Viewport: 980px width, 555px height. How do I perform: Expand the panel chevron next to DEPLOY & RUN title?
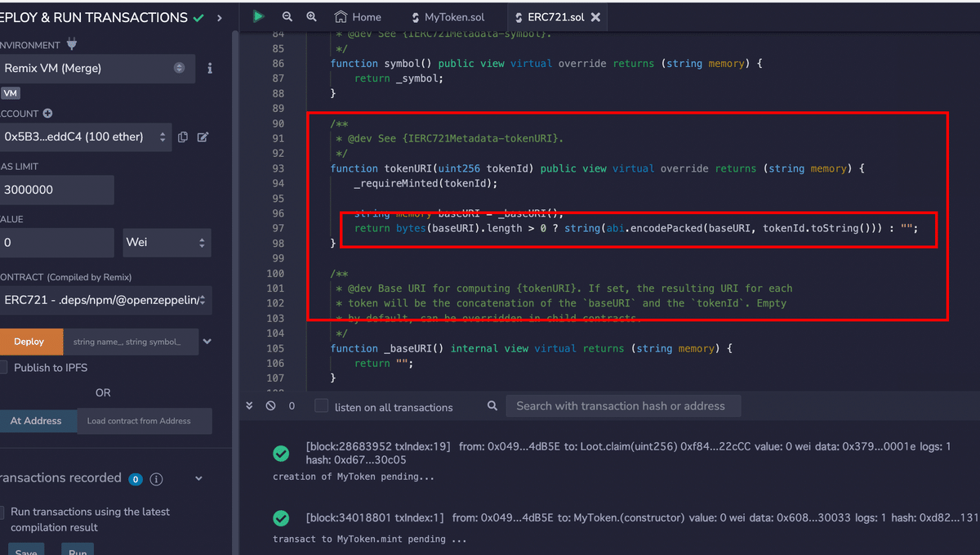pyautogui.click(x=219, y=17)
